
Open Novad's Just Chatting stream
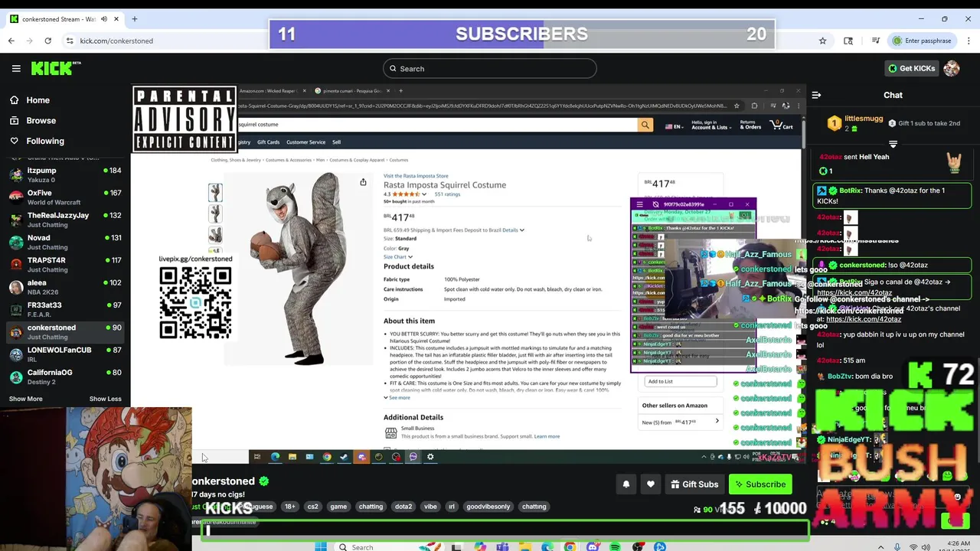coord(65,242)
